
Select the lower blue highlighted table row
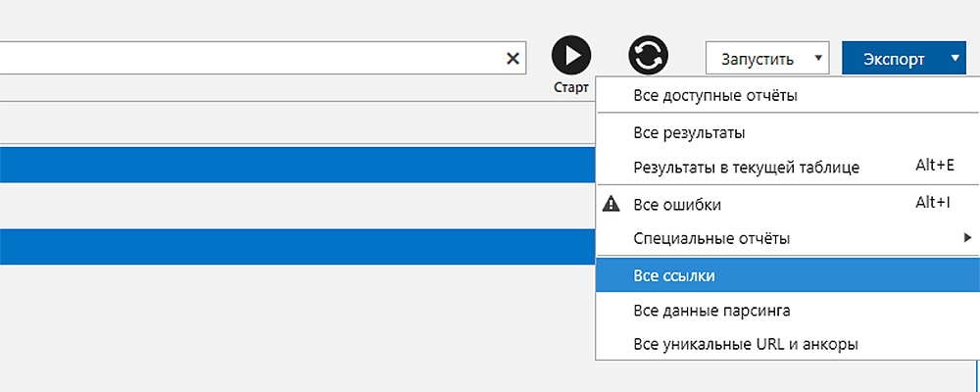(x=294, y=246)
